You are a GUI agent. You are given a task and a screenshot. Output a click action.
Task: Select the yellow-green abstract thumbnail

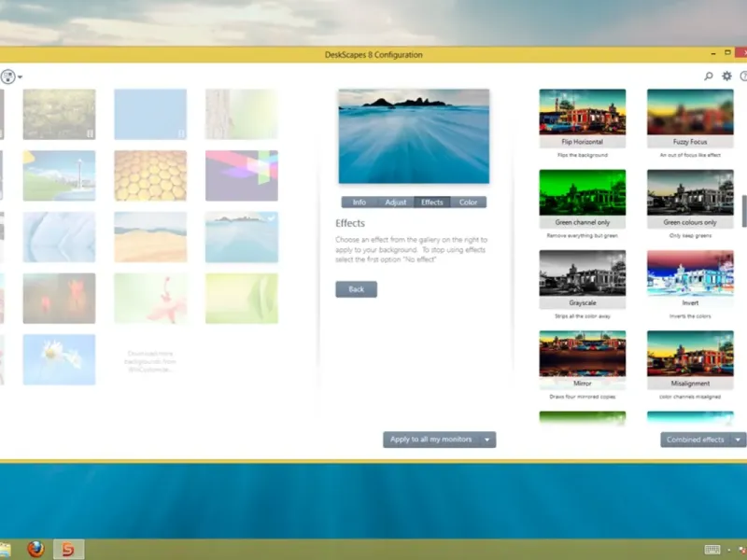242,299
